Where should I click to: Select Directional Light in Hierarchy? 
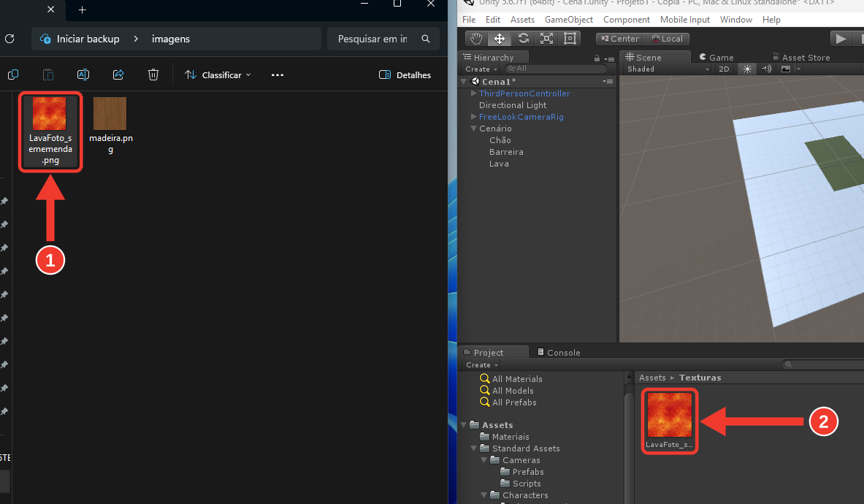click(513, 105)
